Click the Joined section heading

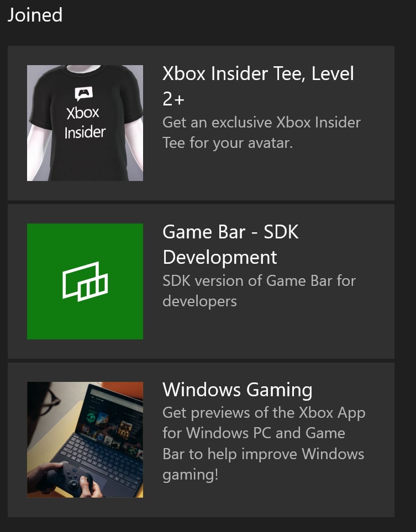point(35,15)
